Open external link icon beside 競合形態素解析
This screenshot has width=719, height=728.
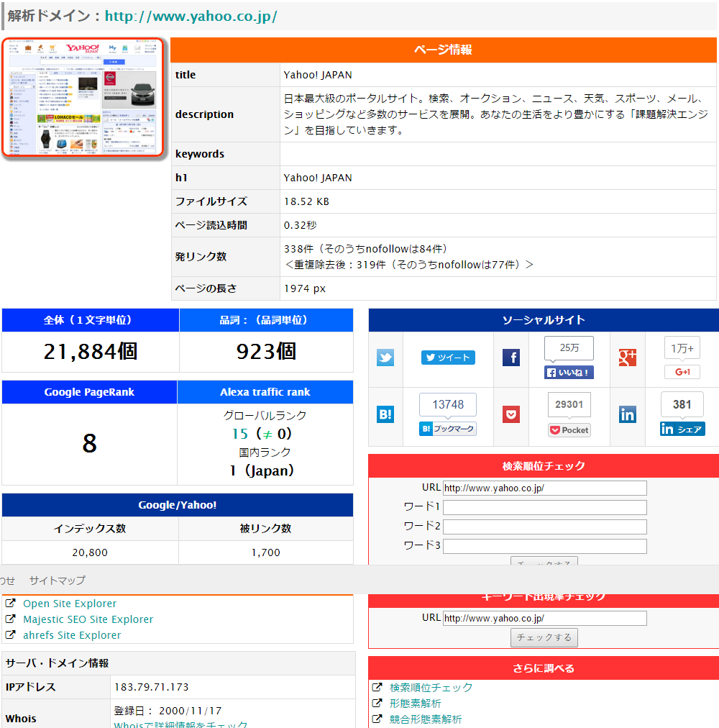[377, 719]
